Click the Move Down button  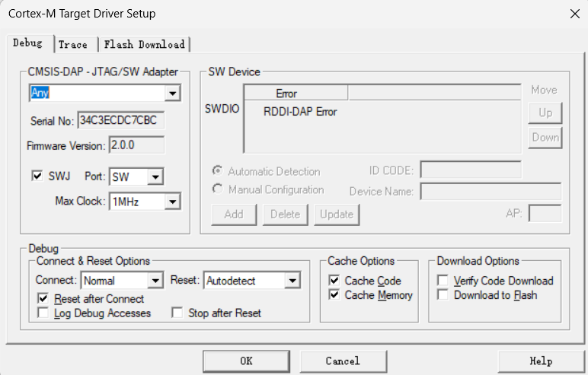pyautogui.click(x=545, y=138)
